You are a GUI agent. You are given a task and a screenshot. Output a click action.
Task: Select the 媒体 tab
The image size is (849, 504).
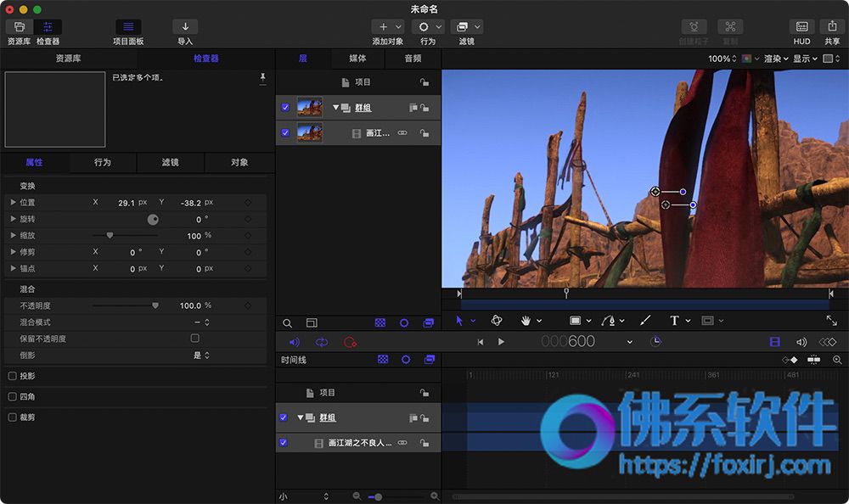click(x=357, y=59)
